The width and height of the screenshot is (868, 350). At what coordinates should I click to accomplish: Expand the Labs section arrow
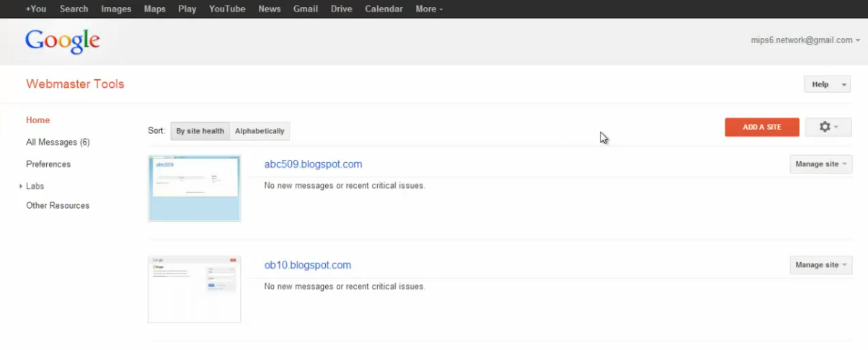[x=21, y=187]
